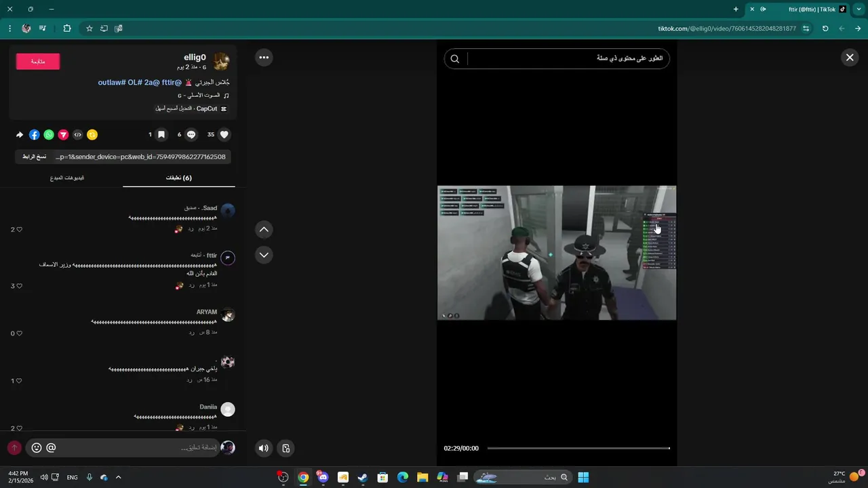Close the video viewer with X
The width and height of the screenshot is (868, 488).
850,58
